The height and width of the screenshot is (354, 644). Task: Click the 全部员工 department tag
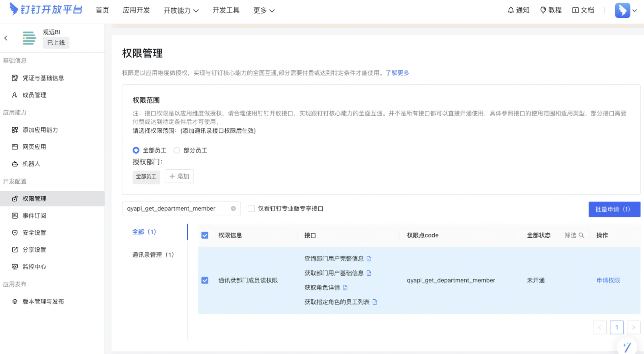(x=146, y=176)
